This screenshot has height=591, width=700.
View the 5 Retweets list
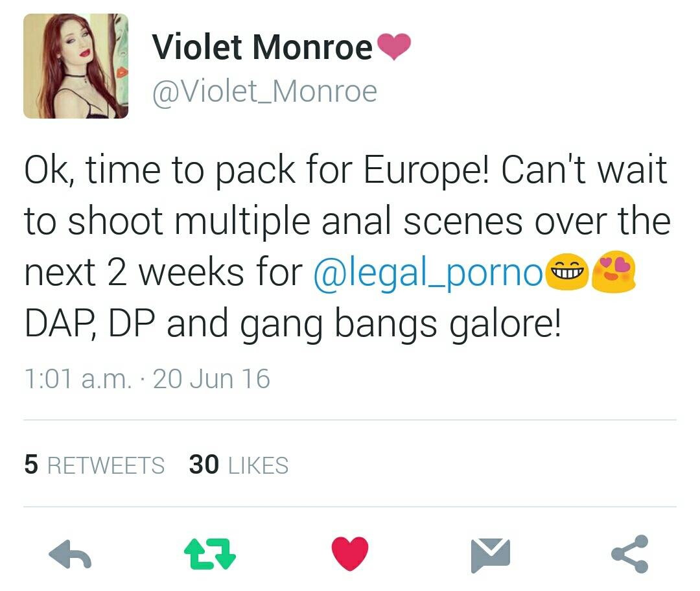pos(94,464)
